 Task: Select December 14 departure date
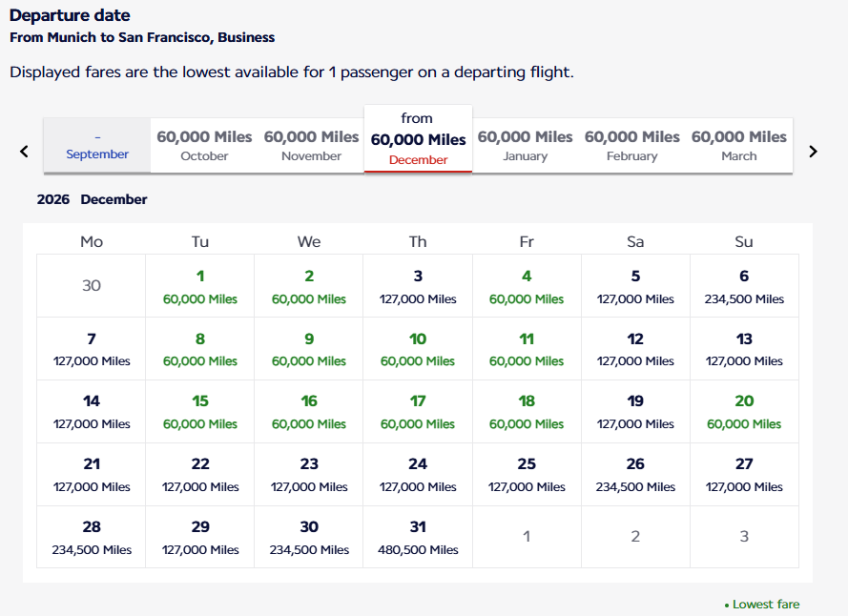click(x=92, y=412)
